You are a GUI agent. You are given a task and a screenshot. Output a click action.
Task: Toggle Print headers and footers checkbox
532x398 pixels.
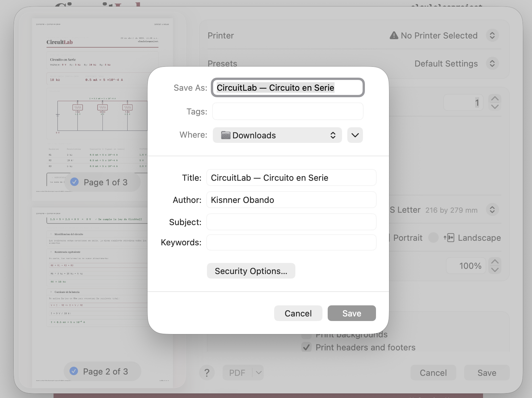[306, 347]
